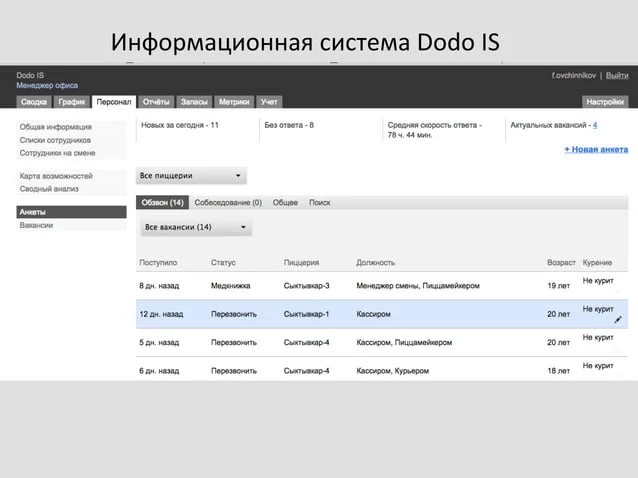Click status Медюнижа in first row
The image size is (638, 478).
point(231,286)
